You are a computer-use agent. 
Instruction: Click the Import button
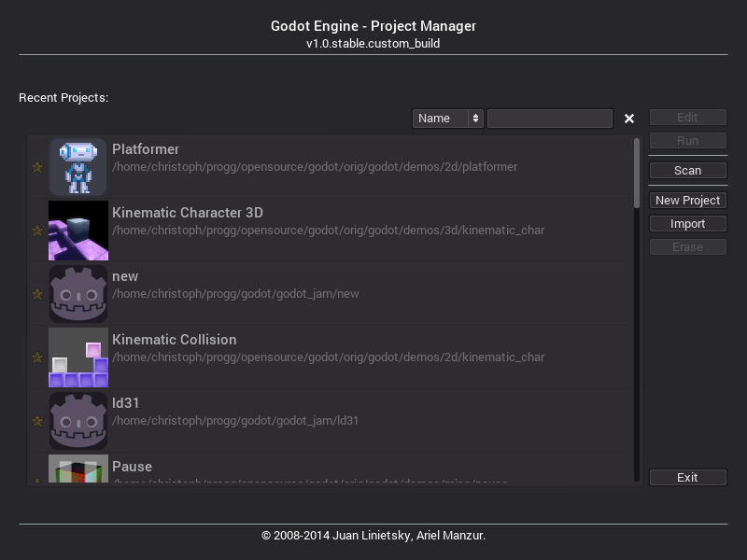[688, 224]
